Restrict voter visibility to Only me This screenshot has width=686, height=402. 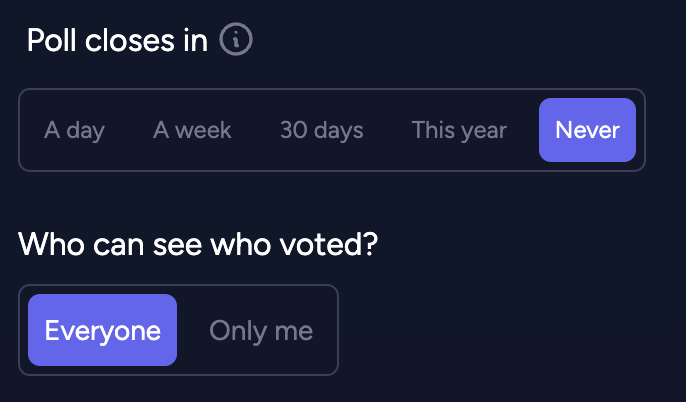261,330
